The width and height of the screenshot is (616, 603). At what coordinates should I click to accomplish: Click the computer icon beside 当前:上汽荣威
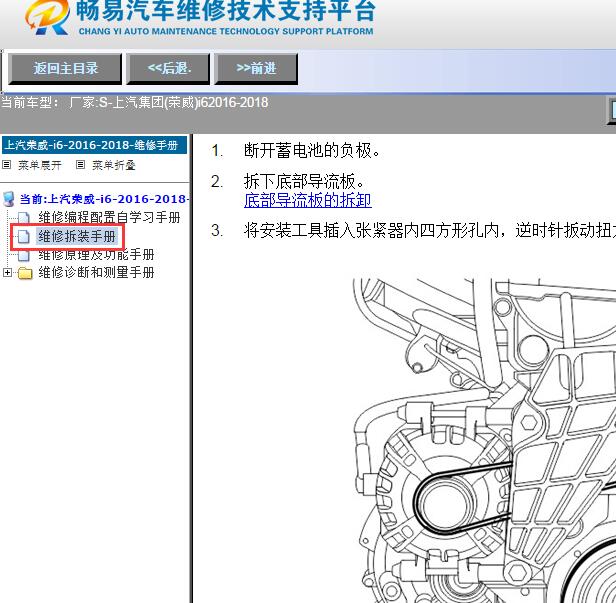(9, 199)
